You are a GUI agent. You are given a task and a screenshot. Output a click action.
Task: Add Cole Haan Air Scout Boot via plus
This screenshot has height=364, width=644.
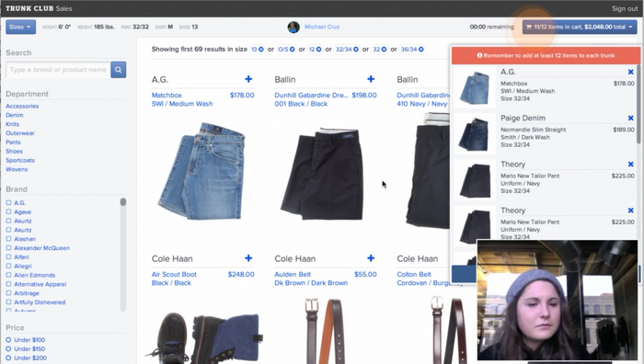[248, 258]
